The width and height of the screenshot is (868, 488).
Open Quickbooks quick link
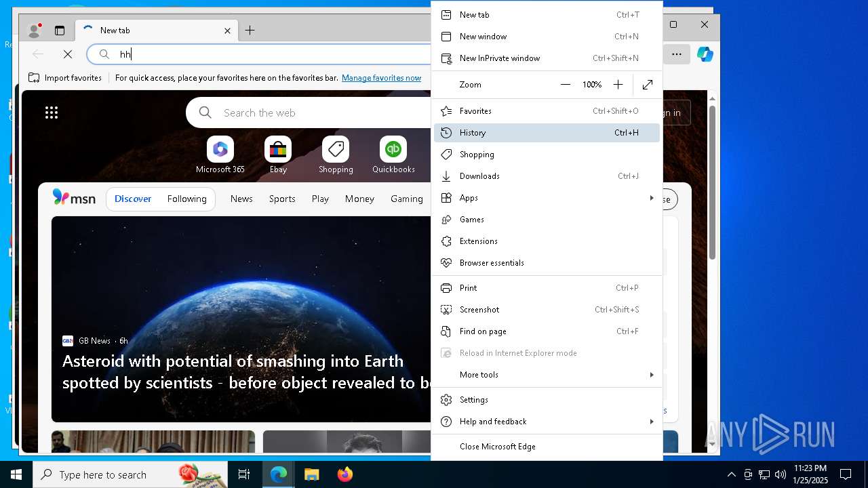[393, 155]
